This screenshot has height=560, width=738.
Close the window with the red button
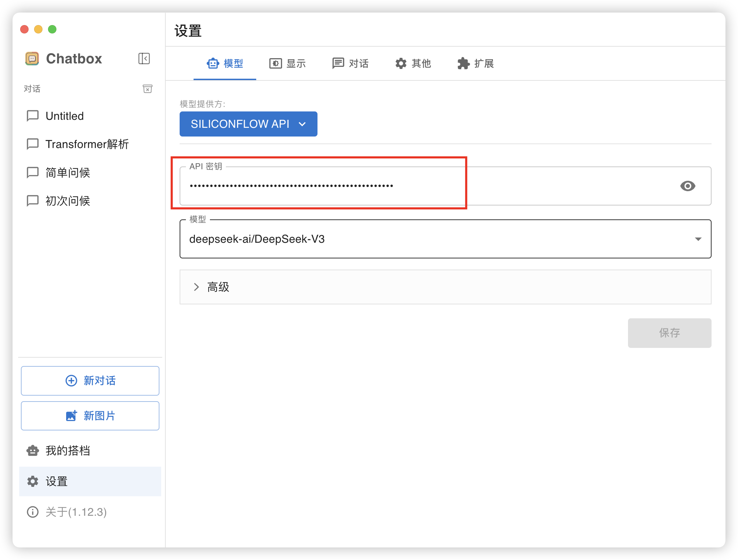[x=24, y=29]
